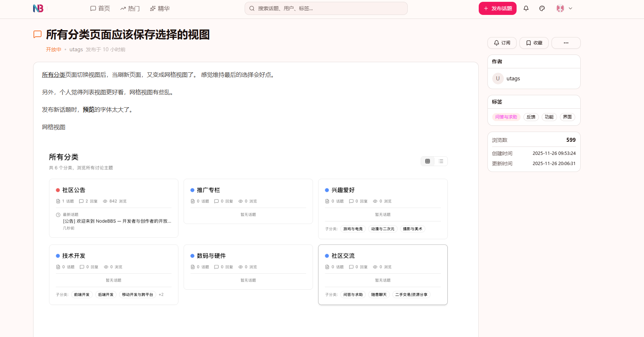Open the 社区交流 category card

pos(383,275)
